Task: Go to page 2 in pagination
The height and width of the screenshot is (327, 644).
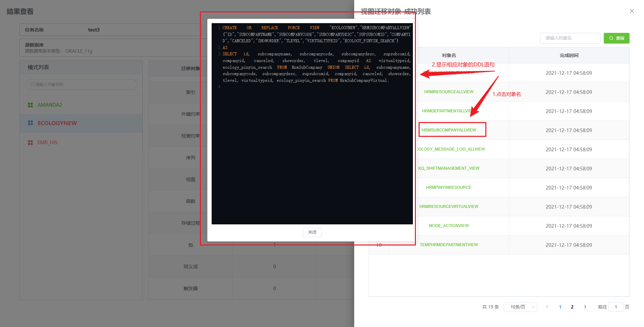Action: tap(572, 307)
